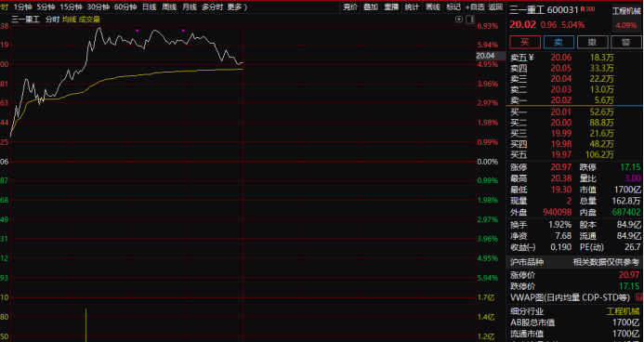Select the 买四 row price 19.98
The image size is (644, 342).
pos(561,144)
